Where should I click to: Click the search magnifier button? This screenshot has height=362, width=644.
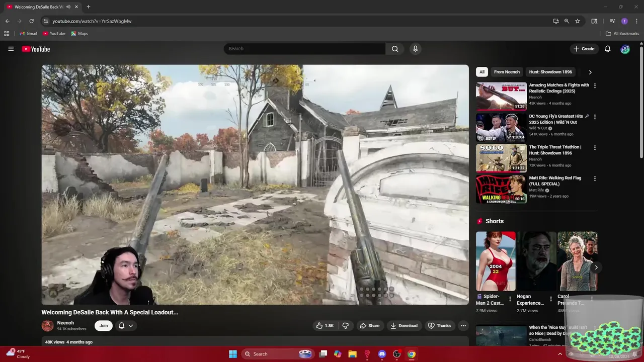[x=395, y=49]
